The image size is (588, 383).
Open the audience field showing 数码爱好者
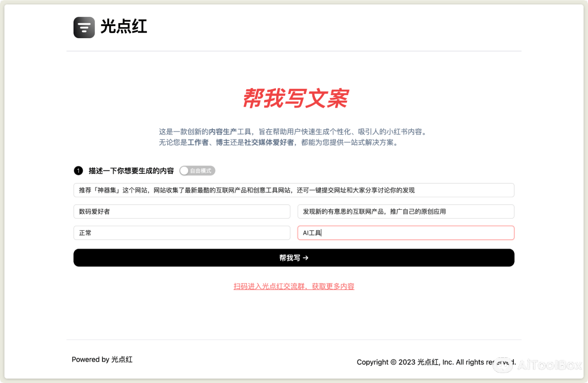click(x=182, y=211)
